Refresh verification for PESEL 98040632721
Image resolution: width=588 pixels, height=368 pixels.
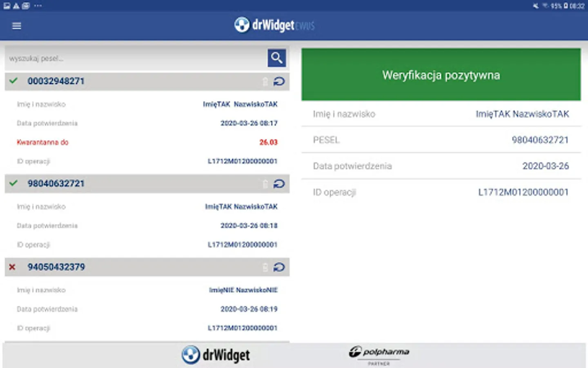point(279,184)
